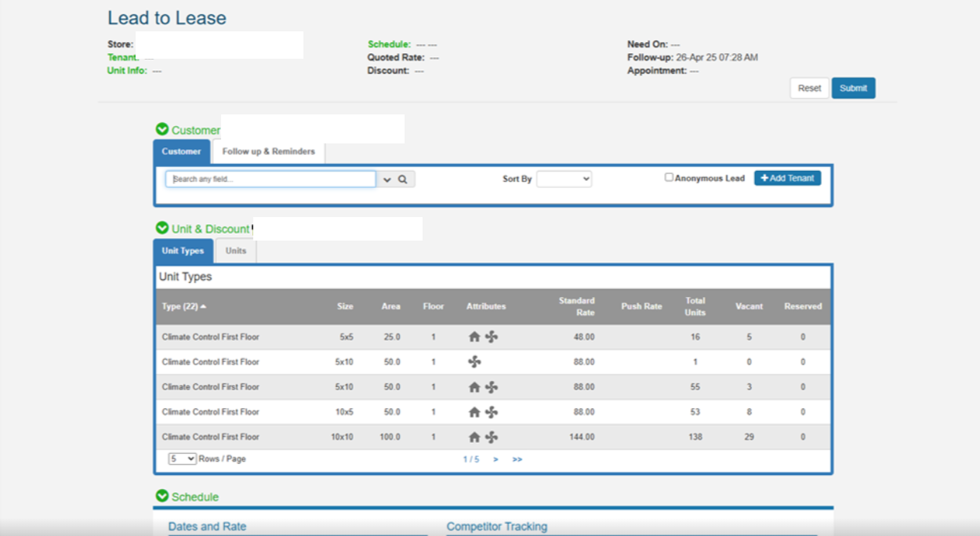Sort by the Type (22) column header
The height and width of the screenshot is (536, 980).
click(184, 306)
